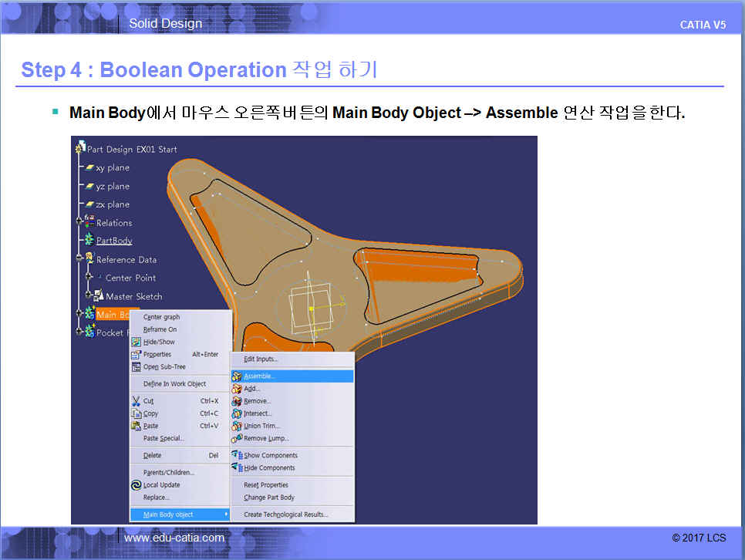
Task: Click the Assemble boolean operation icon
Action: [x=238, y=376]
